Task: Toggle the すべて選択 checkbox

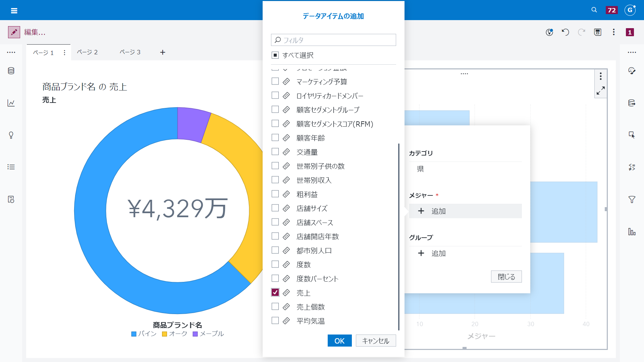Action: tap(275, 55)
